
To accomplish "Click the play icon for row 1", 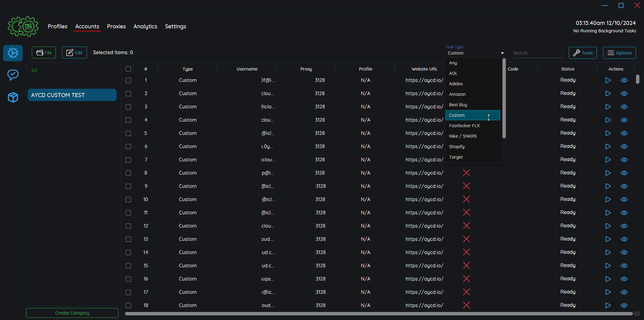I will click(608, 80).
